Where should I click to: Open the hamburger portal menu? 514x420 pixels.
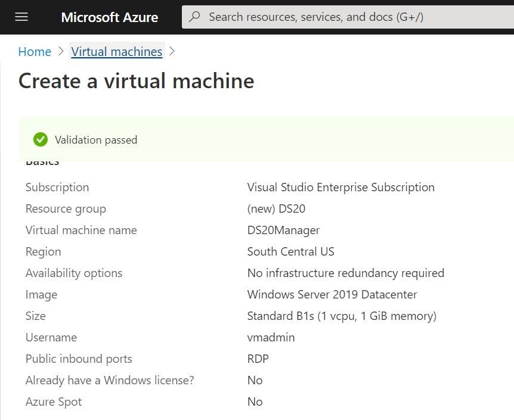[21, 17]
